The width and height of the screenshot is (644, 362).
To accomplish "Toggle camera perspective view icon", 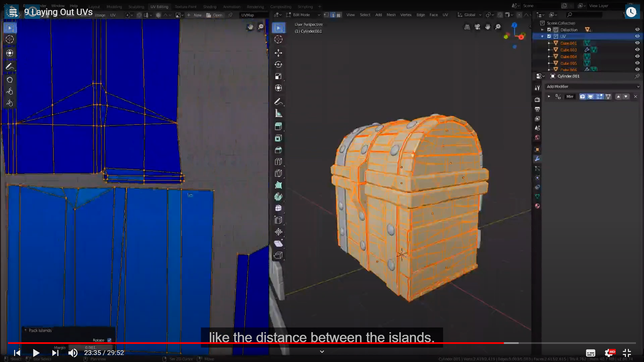I will (x=477, y=27).
